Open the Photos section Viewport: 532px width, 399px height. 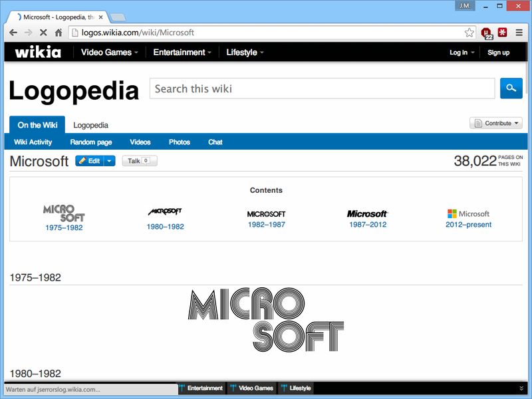point(180,142)
